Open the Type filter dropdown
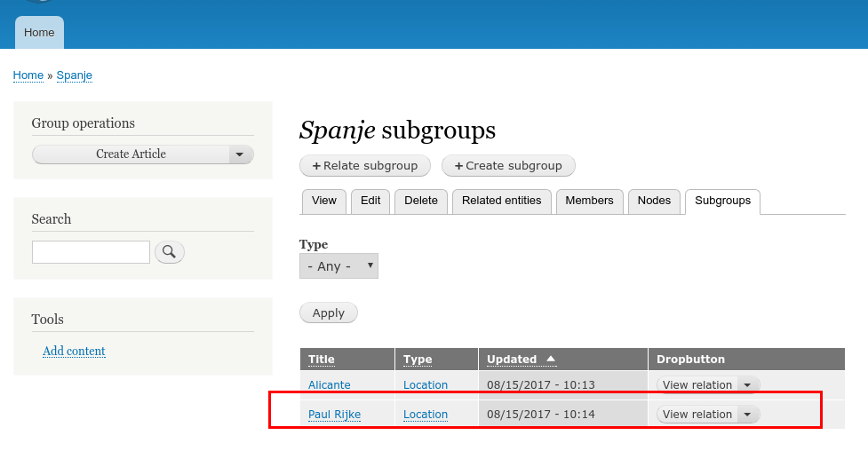The image size is (868, 451). point(338,266)
